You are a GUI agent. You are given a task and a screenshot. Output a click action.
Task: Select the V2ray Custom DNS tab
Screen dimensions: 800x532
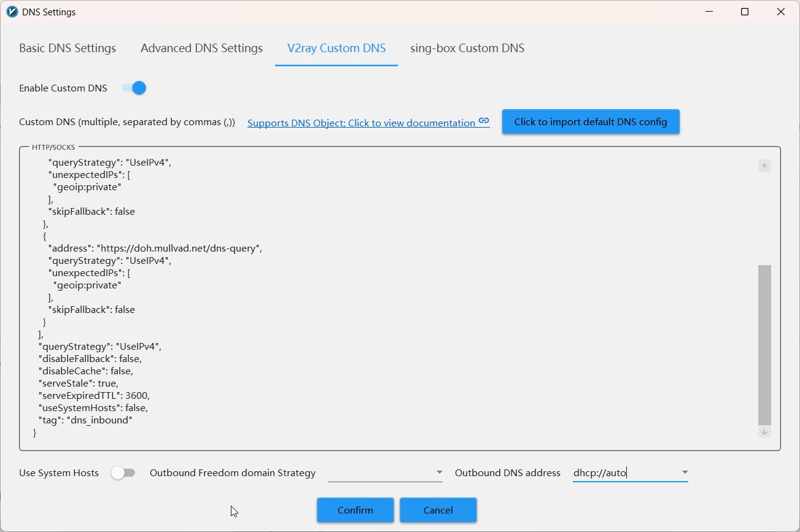[336, 48]
